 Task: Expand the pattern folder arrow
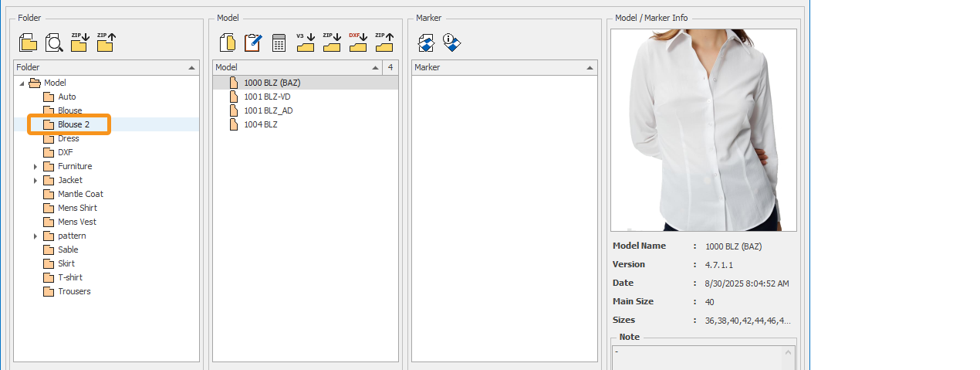pos(35,236)
